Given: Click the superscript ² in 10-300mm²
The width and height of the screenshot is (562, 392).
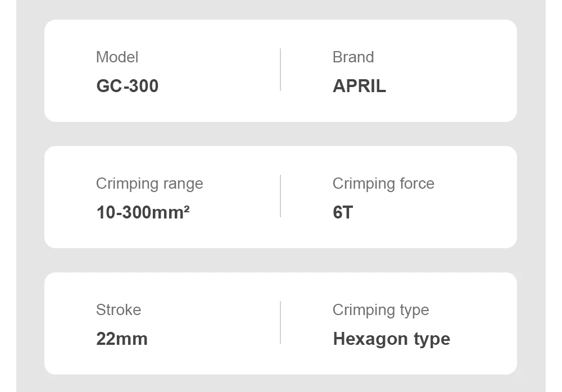Looking at the screenshot, I should [x=187, y=208].
